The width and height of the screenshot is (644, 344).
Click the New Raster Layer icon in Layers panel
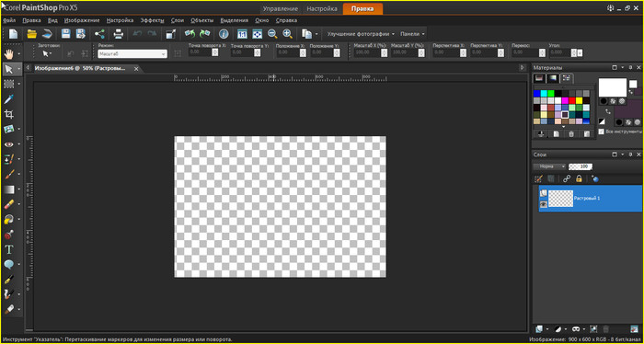click(539, 328)
